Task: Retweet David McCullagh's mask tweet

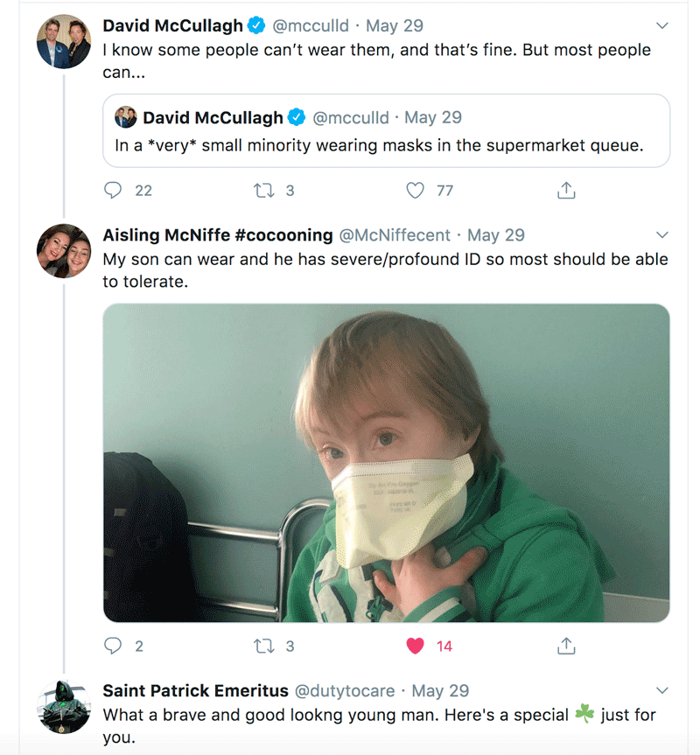Action: click(264, 191)
